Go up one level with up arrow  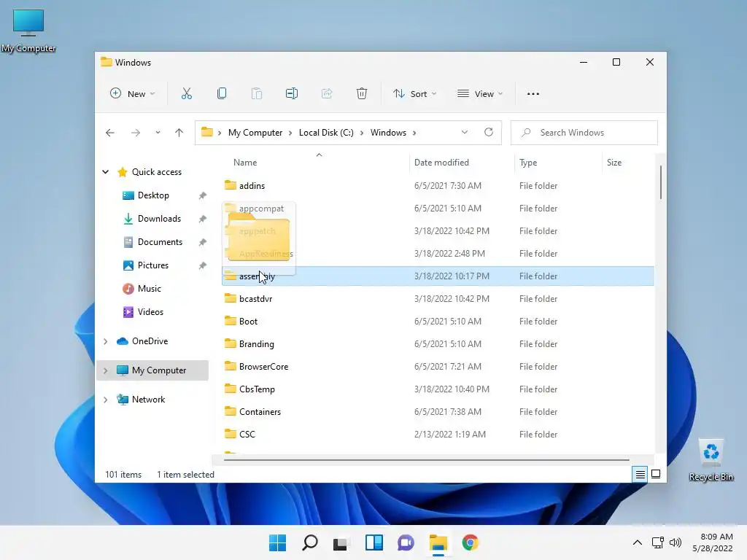click(x=179, y=133)
